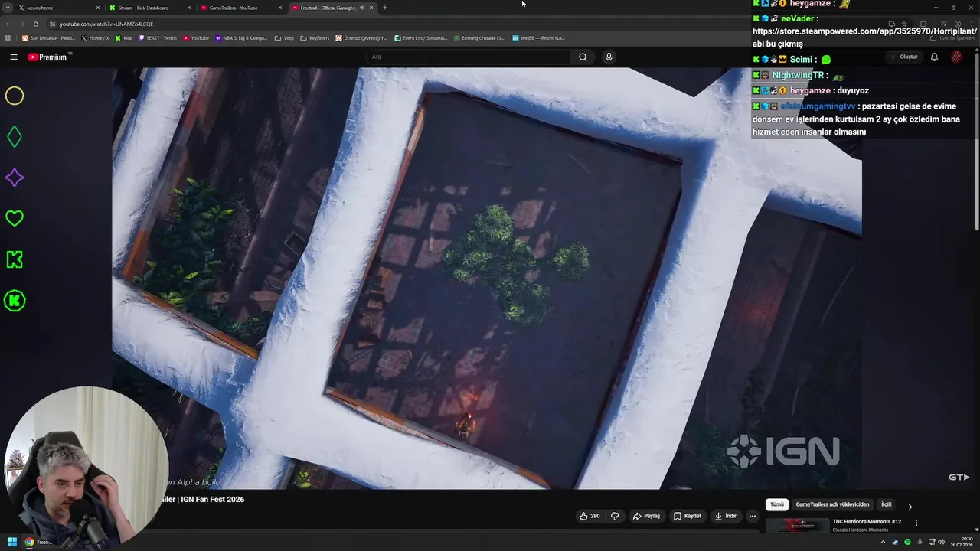Click the microphone tray icon
980x551 pixels.
tap(920, 542)
